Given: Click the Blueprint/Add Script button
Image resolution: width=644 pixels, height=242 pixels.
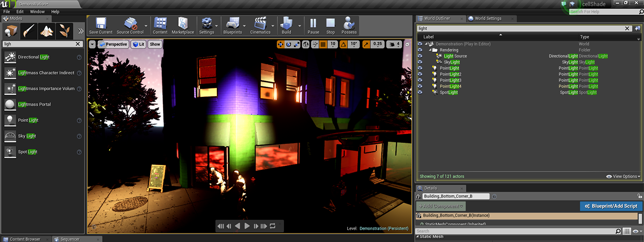Looking at the screenshot, I should 611,206.
